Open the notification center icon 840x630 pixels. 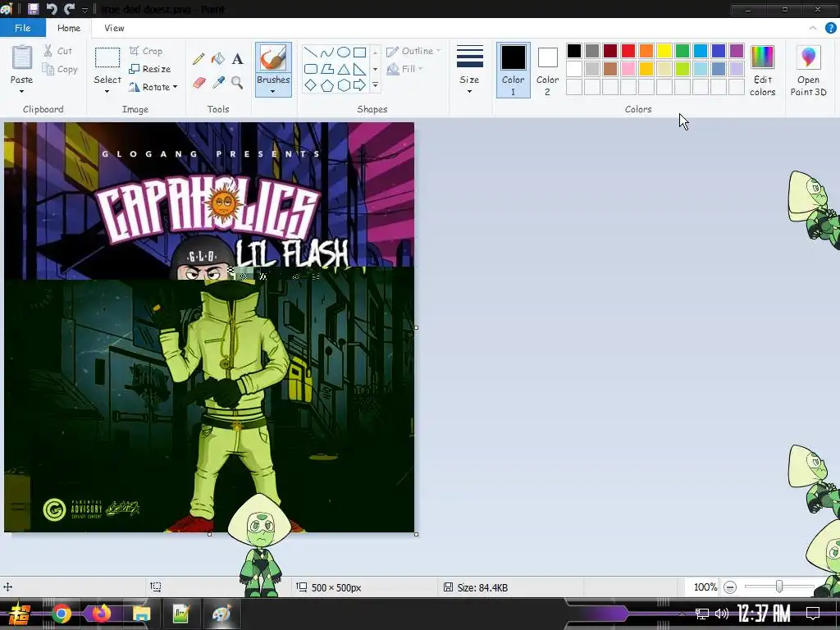point(813,613)
